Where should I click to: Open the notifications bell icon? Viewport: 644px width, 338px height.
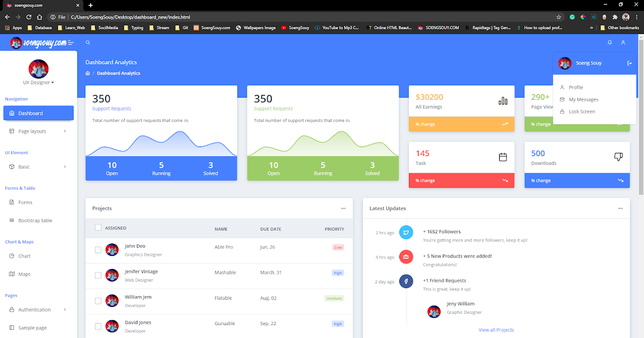[610, 42]
